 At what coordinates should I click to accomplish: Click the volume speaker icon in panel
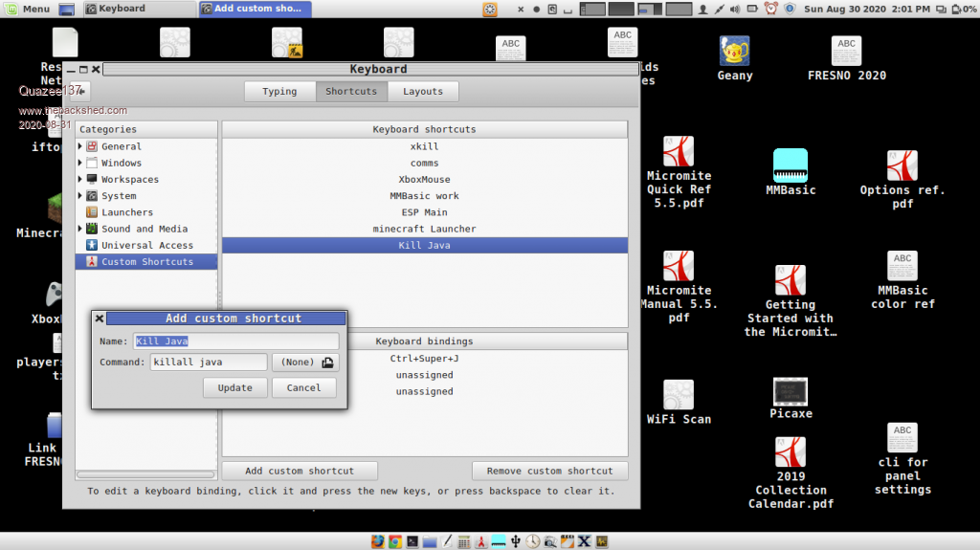[735, 9]
